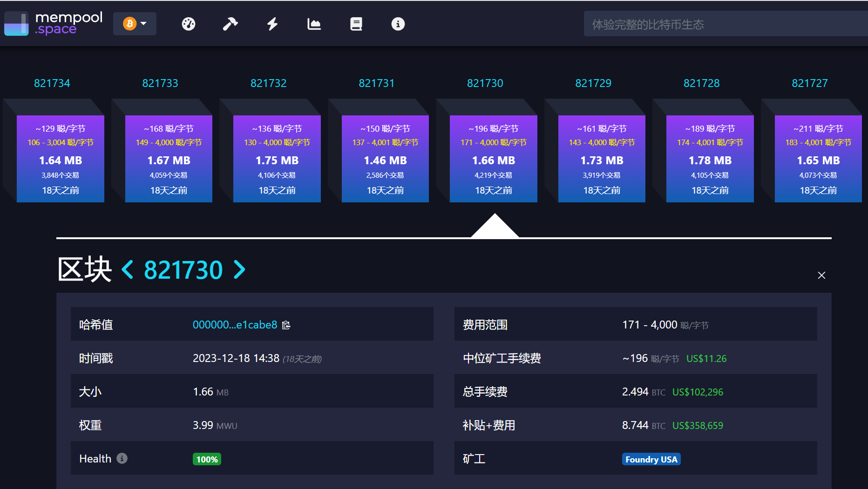Open the Lightning bolt icon page
Screen dimensions: 868x489
click(272, 24)
